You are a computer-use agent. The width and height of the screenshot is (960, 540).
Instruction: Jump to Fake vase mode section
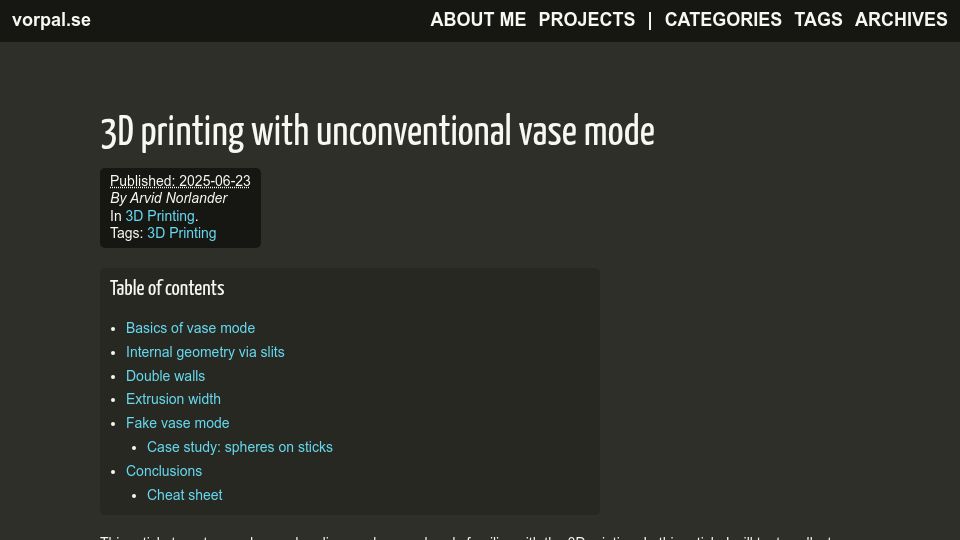coord(178,423)
